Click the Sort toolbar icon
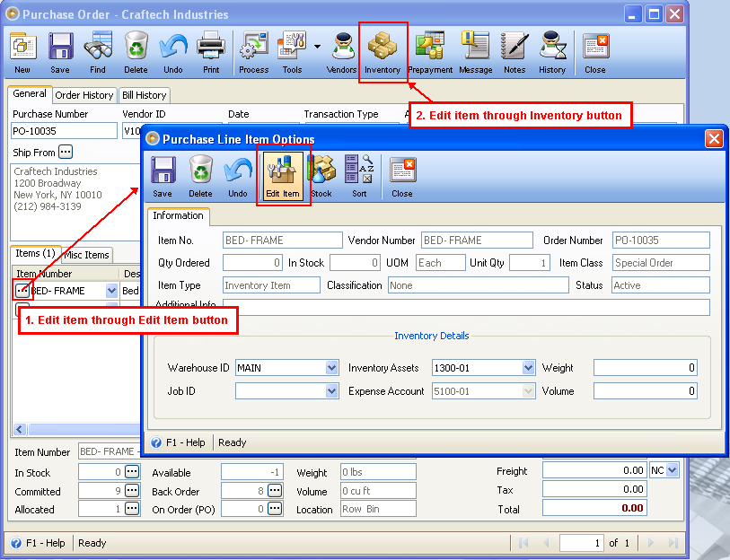 tap(359, 177)
